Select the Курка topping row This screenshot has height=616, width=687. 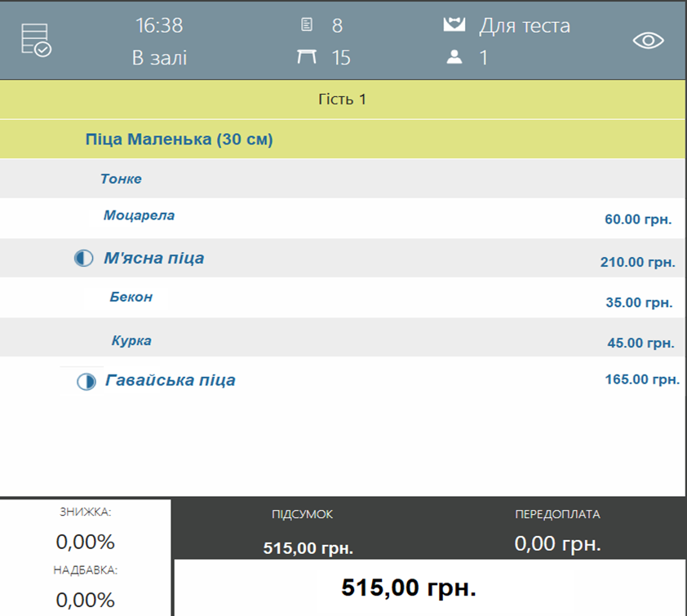pos(343,337)
